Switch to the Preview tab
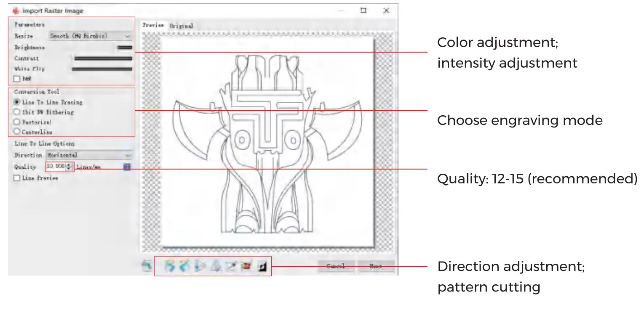644x310 pixels. point(153,25)
